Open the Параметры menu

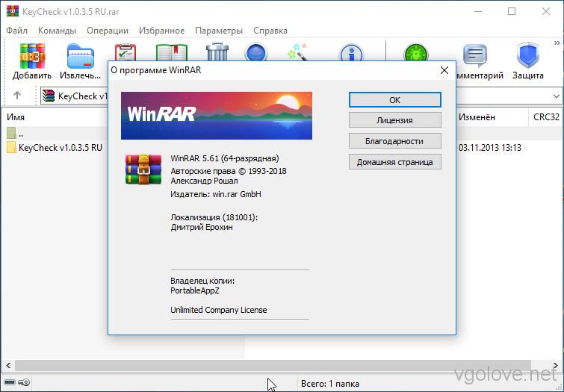pyautogui.click(x=219, y=31)
